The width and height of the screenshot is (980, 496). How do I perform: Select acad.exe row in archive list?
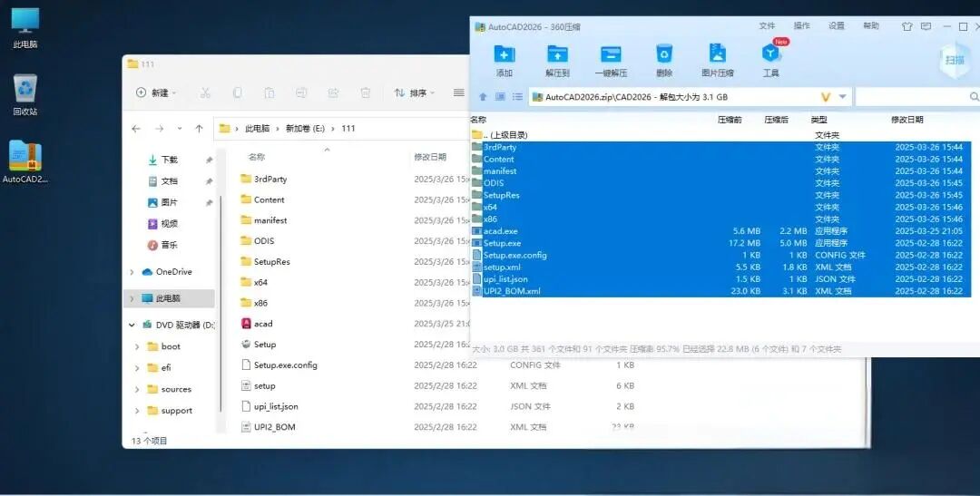click(x=720, y=231)
